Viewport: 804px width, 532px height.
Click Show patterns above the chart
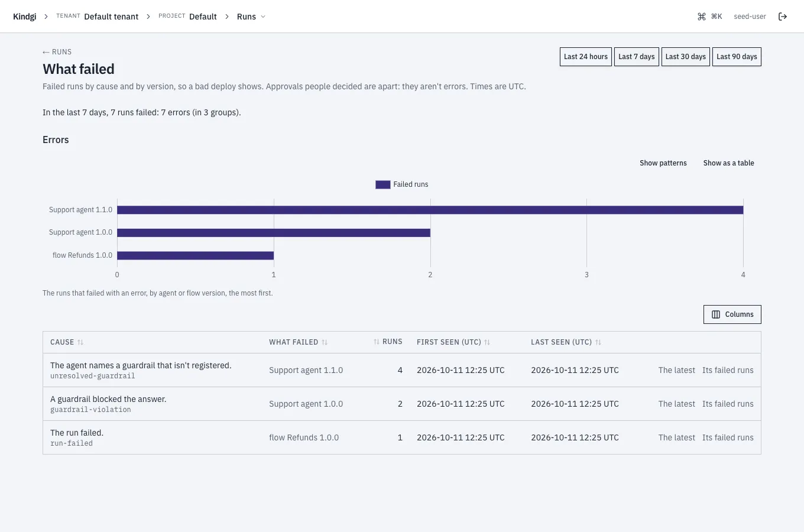click(663, 163)
